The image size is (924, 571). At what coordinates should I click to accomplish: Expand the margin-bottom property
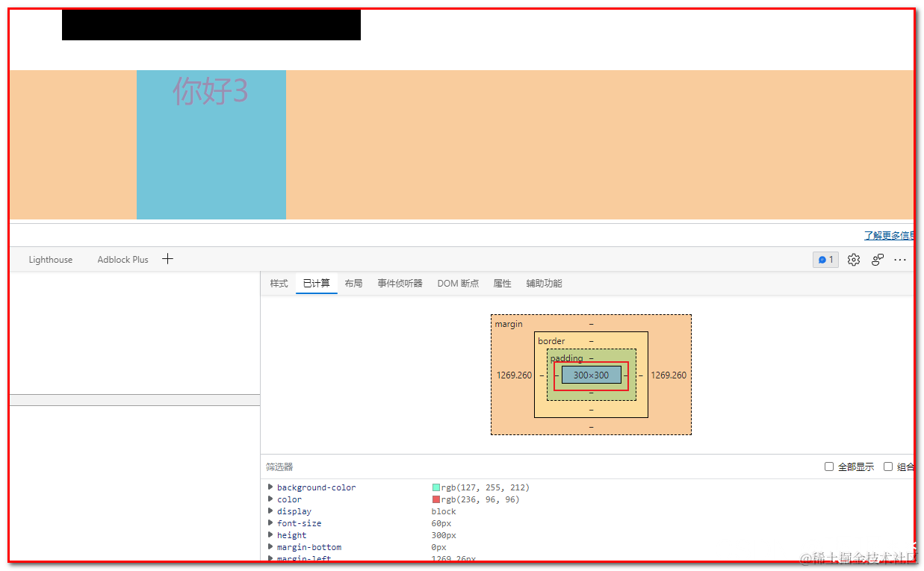tap(270, 546)
